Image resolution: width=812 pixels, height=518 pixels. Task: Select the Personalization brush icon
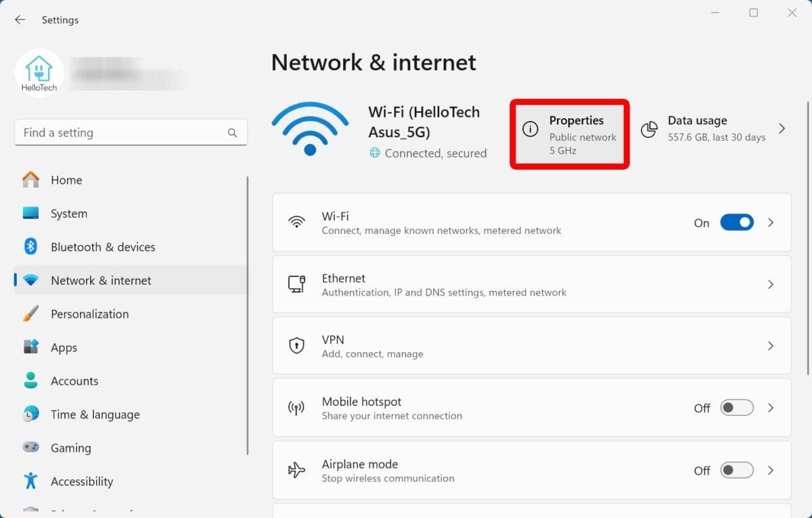(x=30, y=314)
